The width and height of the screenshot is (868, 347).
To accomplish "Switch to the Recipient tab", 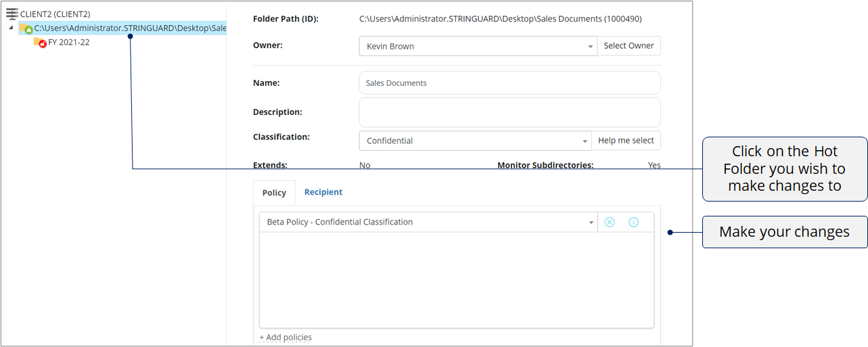I will click(323, 192).
